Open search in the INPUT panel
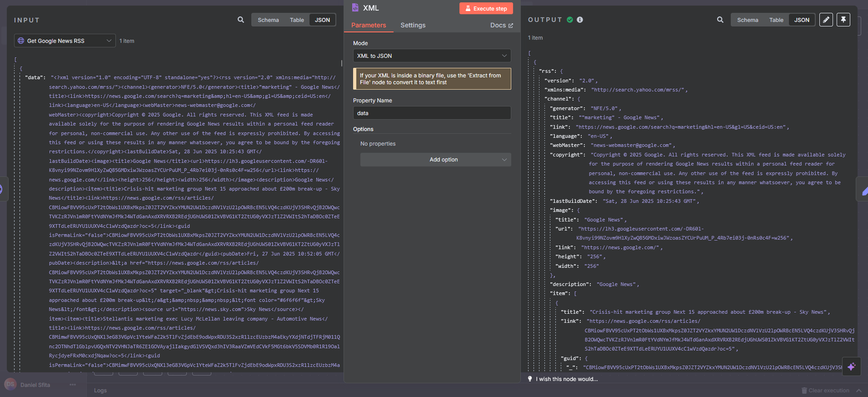Viewport: 868px width, 397px height. (x=241, y=19)
